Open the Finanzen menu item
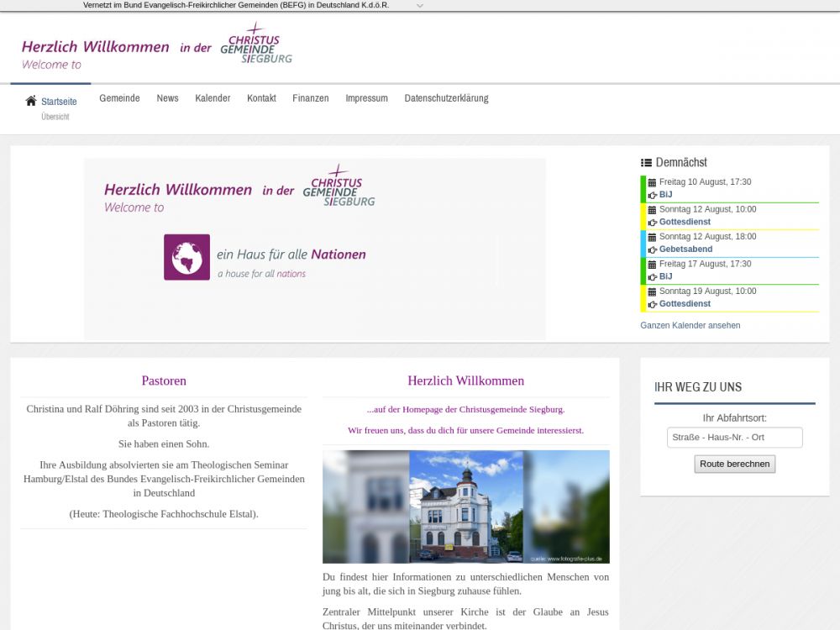The image size is (840, 630). pos(311,98)
